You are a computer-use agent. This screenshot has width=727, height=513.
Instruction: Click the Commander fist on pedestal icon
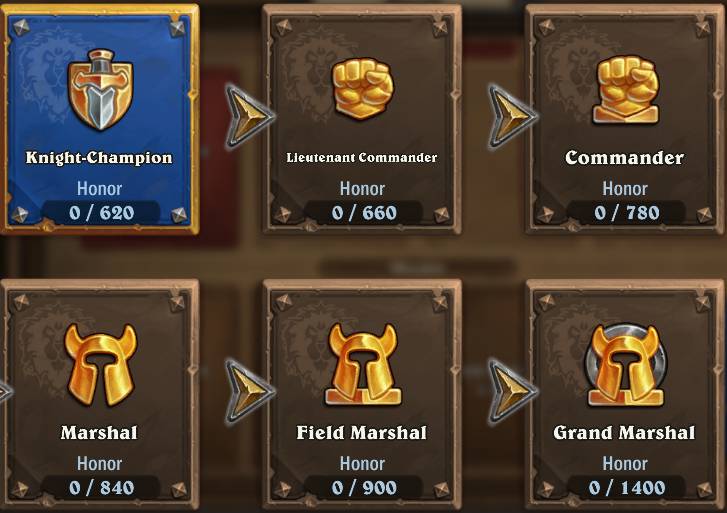tap(626, 90)
